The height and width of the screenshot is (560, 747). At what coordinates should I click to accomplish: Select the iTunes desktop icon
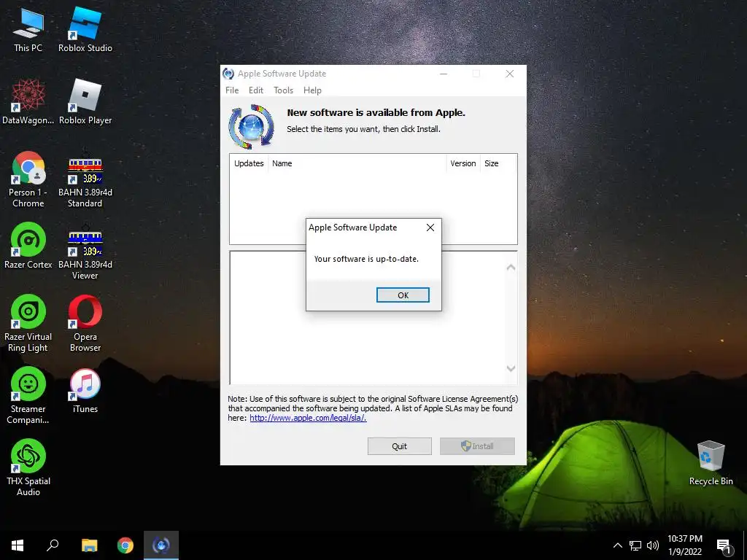(x=85, y=391)
